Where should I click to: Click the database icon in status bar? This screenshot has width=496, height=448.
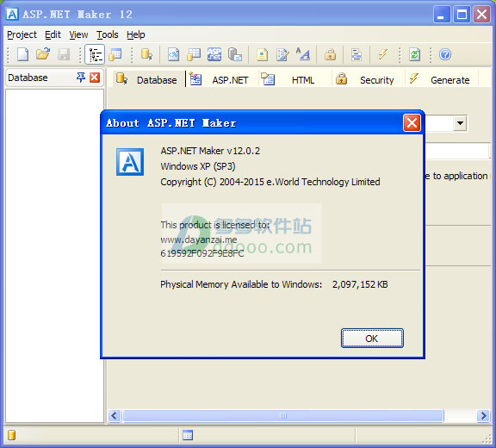12,435
